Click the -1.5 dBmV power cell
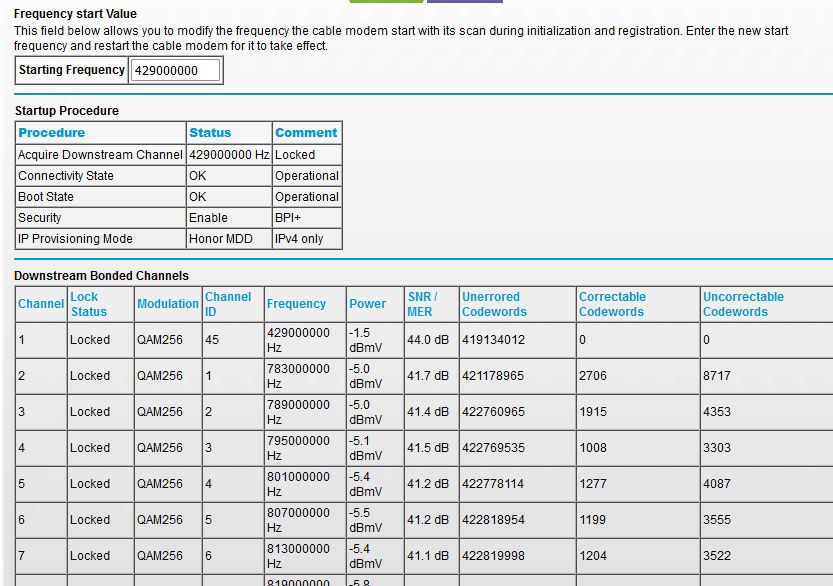 [x=375, y=340]
